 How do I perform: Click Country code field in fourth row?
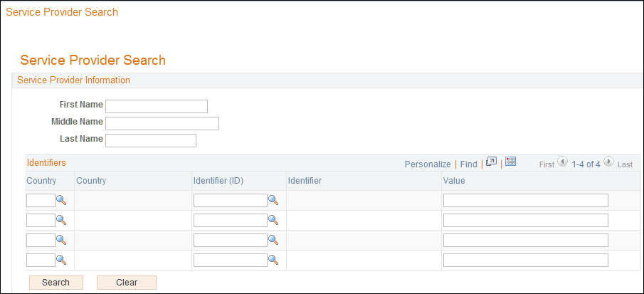[41, 260]
